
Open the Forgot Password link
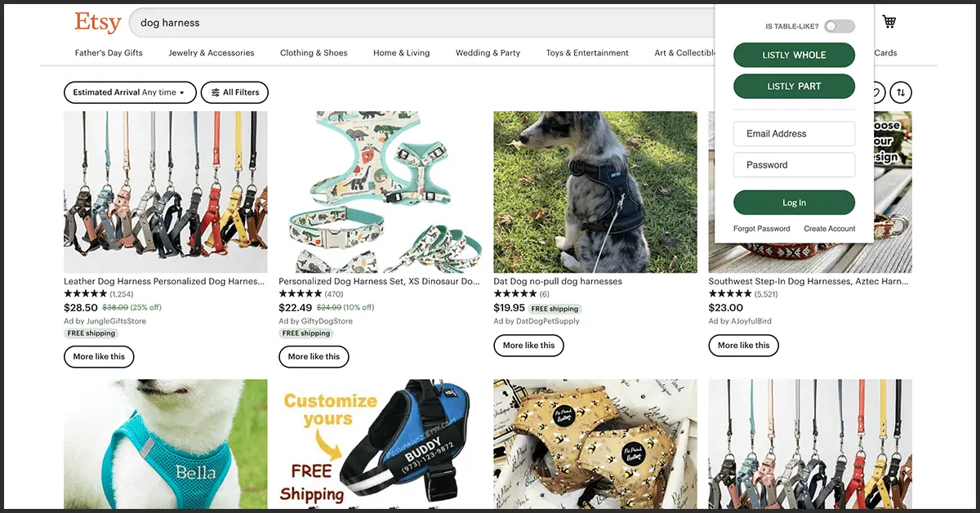coord(762,229)
